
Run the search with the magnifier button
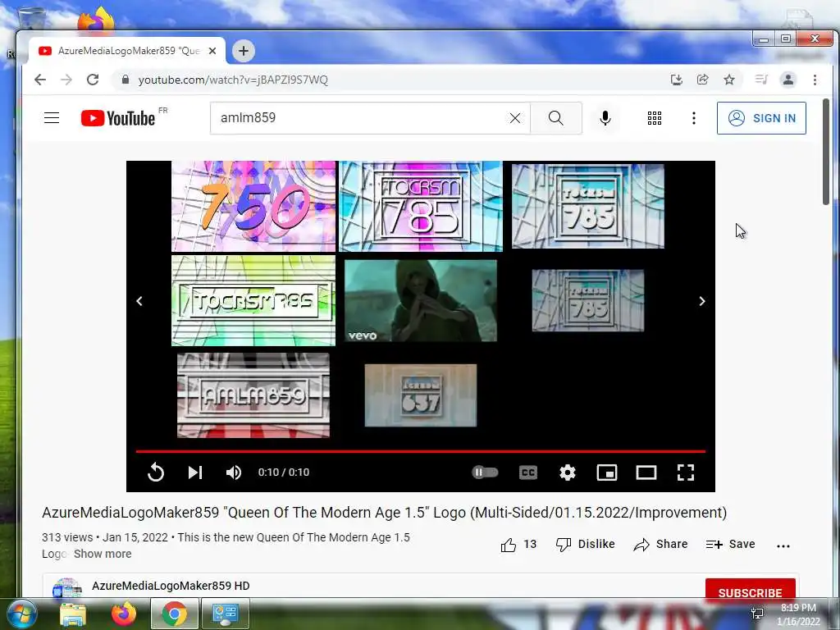coord(556,118)
